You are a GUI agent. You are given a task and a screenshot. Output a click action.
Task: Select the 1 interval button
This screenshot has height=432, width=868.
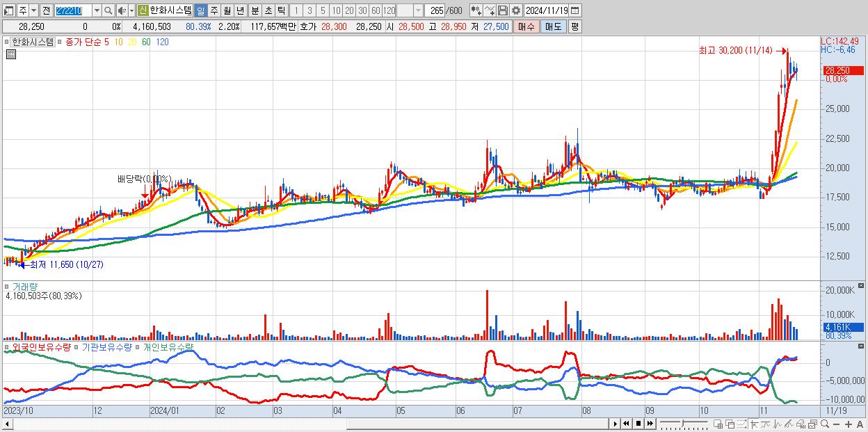tap(296, 10)
